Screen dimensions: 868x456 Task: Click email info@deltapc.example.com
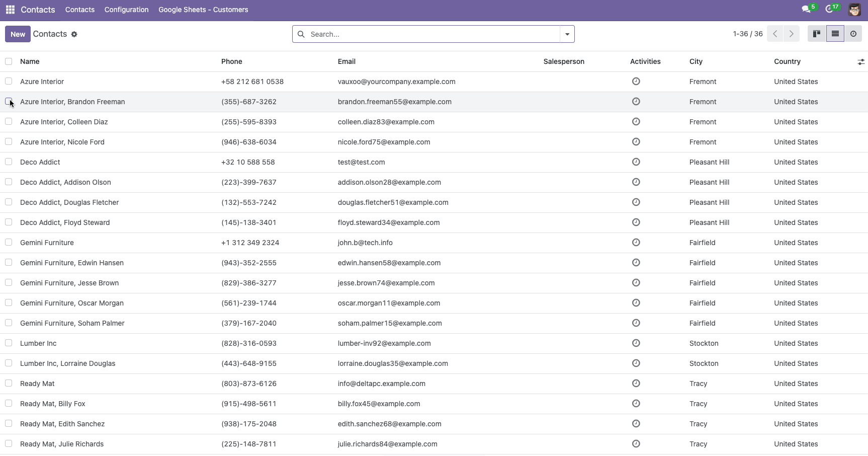coord(382,384)
